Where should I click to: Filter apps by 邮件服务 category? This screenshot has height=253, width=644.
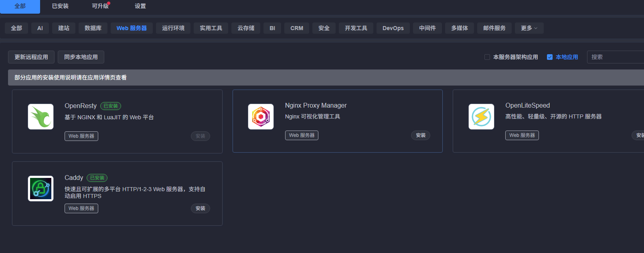(494, 28)
